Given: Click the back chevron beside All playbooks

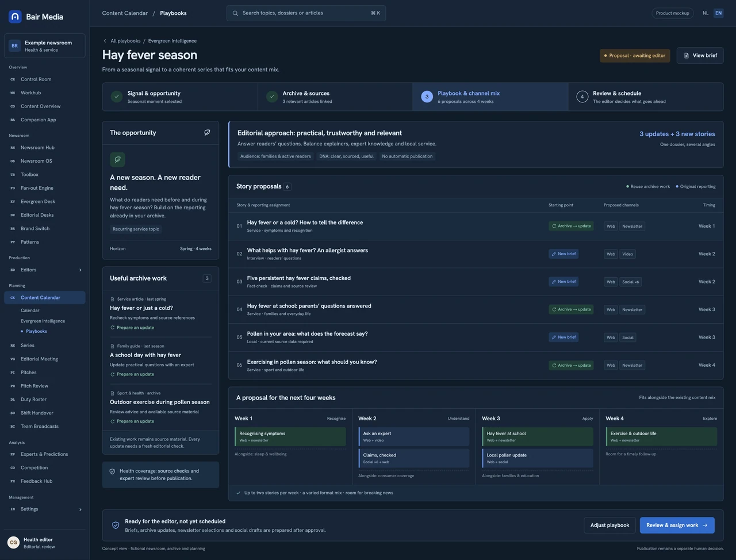Looking at the screenshot, I should click(105, 41).
